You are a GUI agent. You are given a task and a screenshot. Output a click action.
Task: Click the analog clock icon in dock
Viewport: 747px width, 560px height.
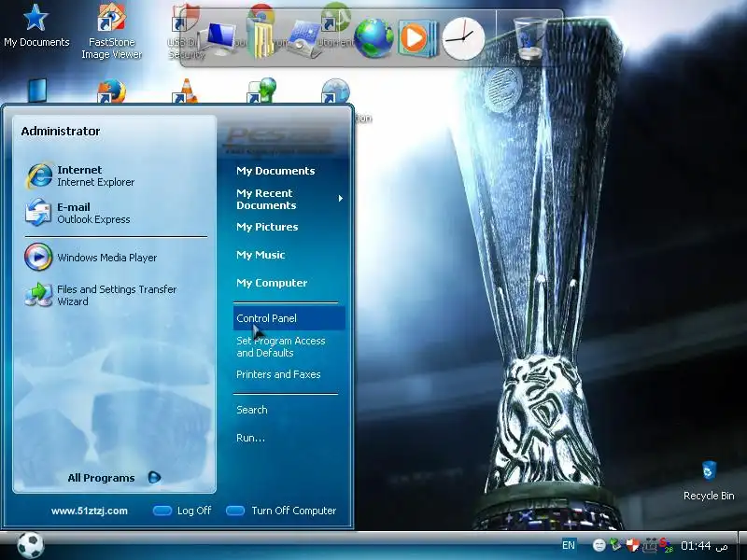(463, 38)
